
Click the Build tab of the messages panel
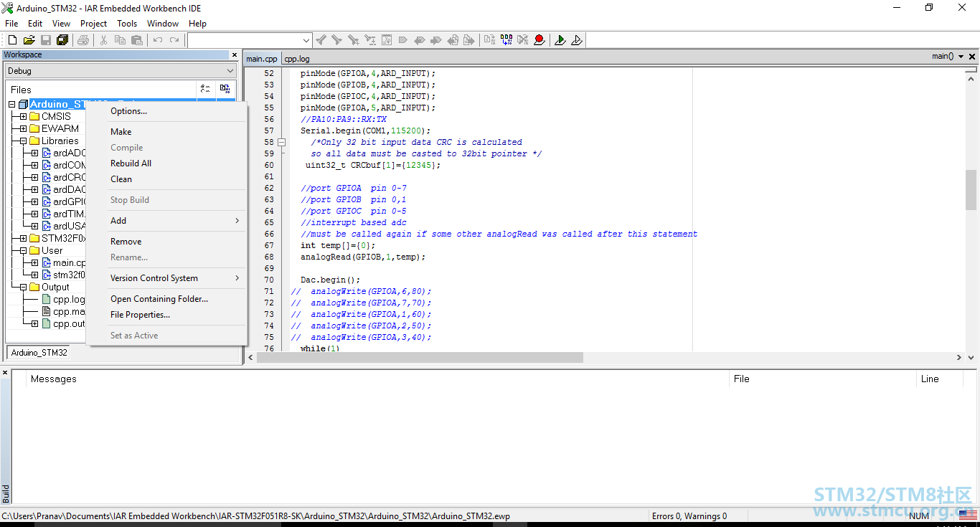(x=6, y=493)
